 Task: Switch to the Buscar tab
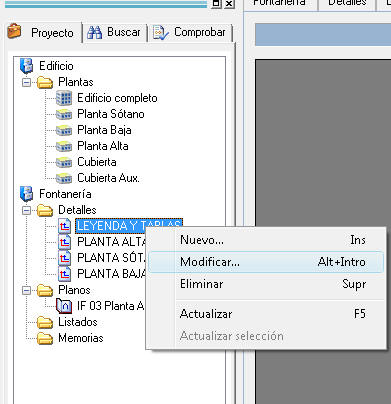(114, 33)
